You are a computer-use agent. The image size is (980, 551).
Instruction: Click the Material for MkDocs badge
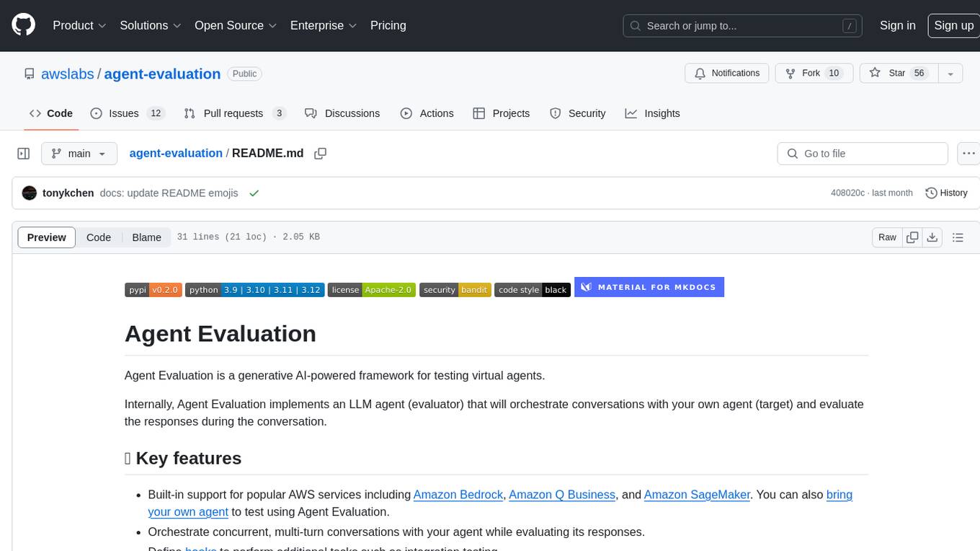point(649,287)
